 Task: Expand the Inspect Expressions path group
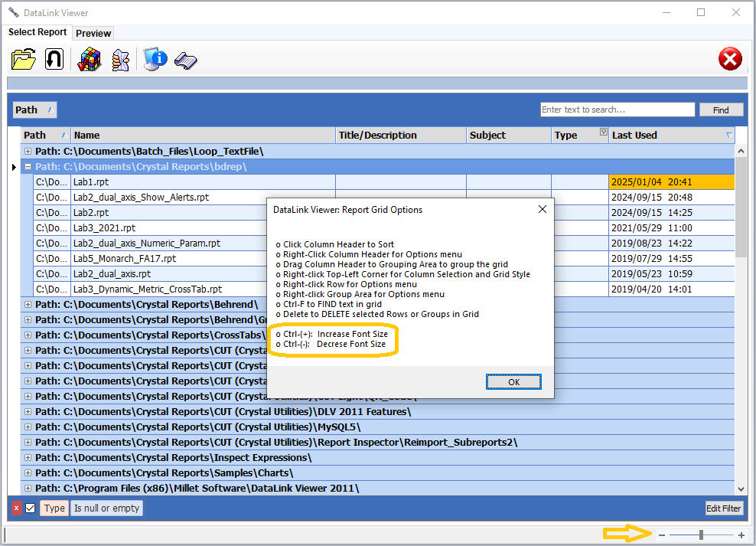click(28, 458)
